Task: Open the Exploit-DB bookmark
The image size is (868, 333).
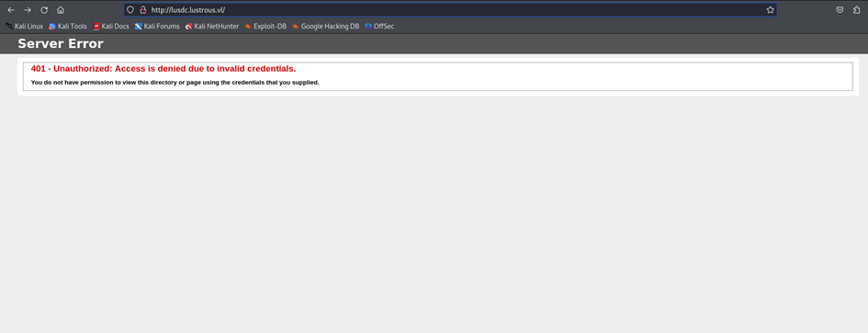Action: (265, 26)
